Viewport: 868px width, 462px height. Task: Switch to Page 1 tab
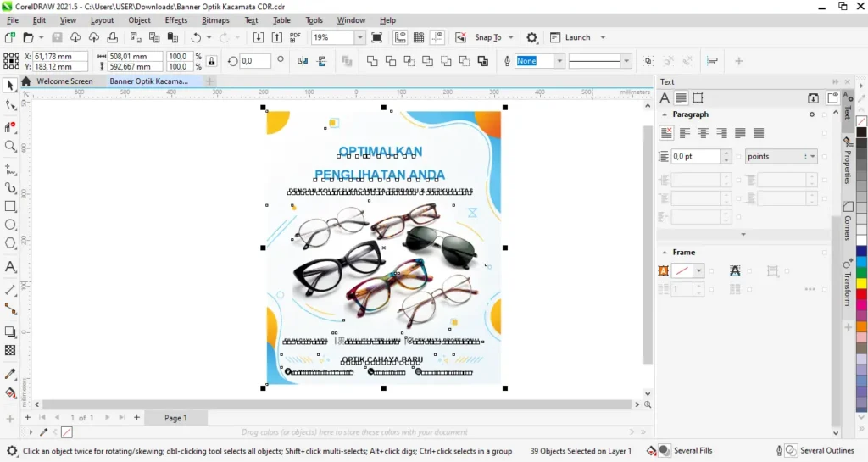[x=175, y=418]
